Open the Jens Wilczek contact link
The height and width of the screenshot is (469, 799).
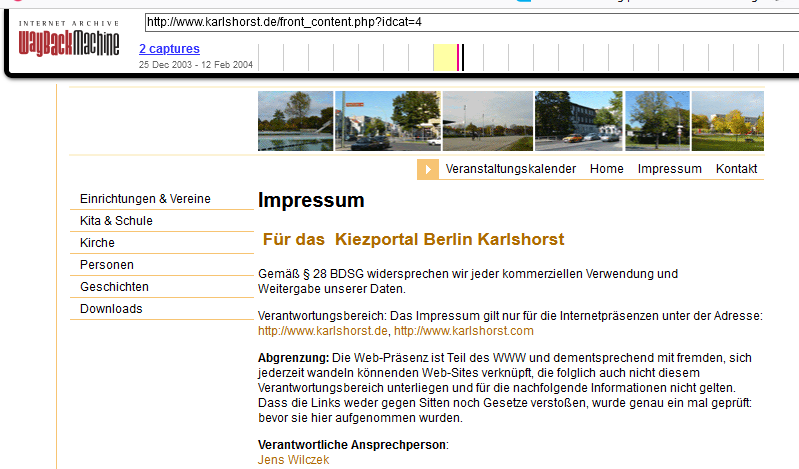tap(294, 460)
